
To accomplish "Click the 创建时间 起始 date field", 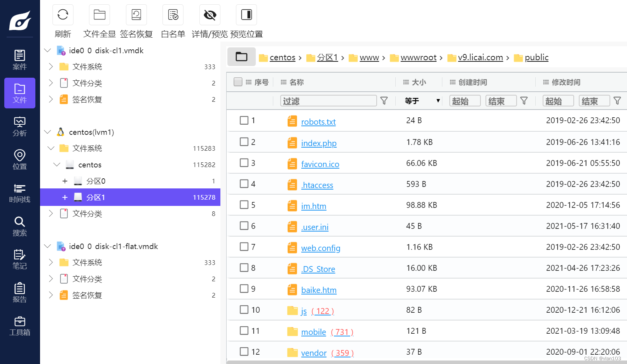I will pyautogui.click(x=465, y=101).
